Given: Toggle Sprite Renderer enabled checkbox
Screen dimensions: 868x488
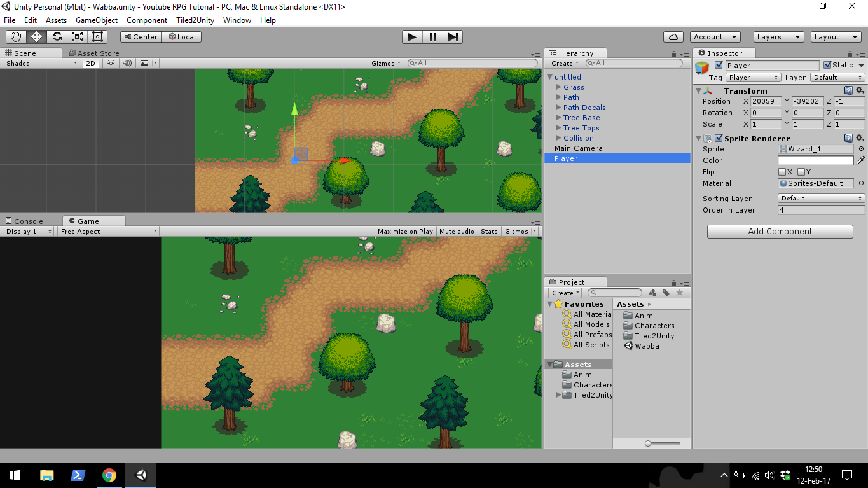Looking at the screenshot, I should pos(719,138).
